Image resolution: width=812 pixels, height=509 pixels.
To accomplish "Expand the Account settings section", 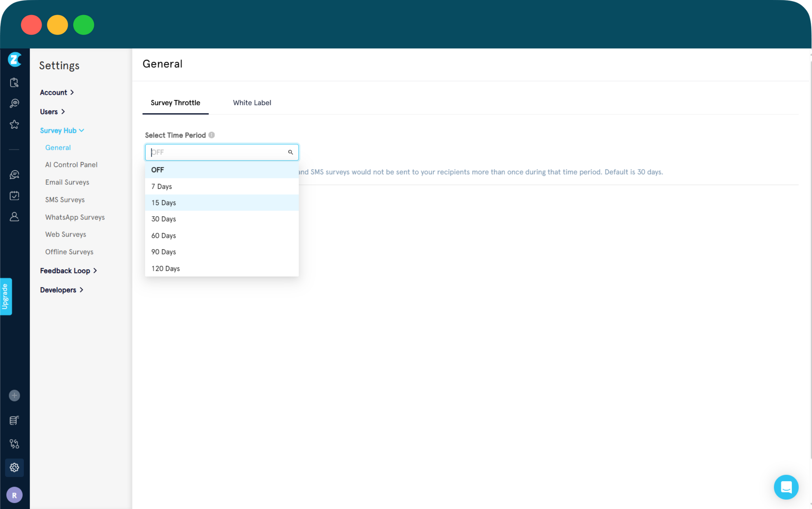I will tap(57, 93).
